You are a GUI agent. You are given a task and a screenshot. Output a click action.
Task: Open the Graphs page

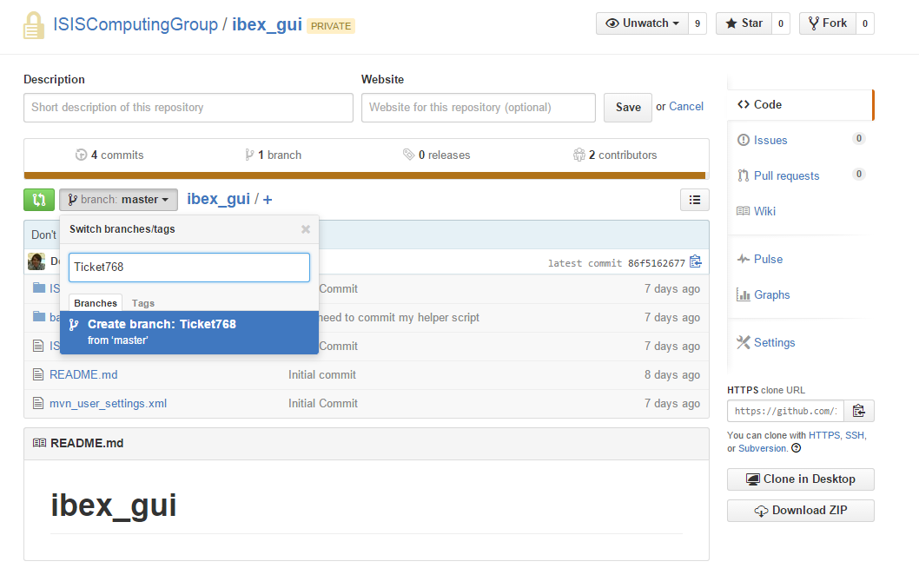point(771,295)
